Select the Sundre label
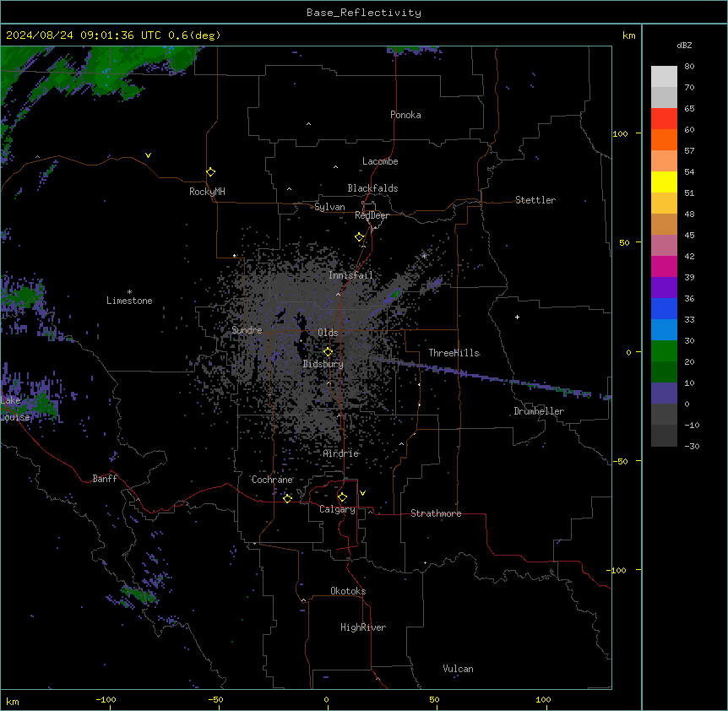Viewport: 728px width, 711px height. (x=247, y=330)
